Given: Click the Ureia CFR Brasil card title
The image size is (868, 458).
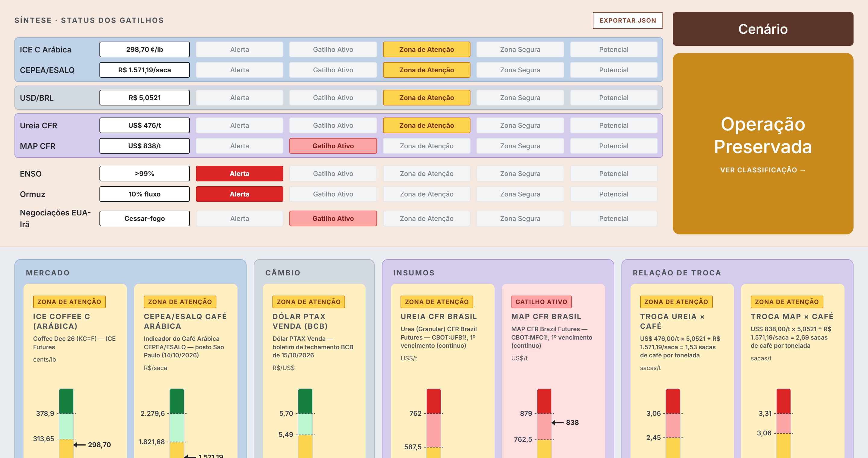Looking at the screenshot, I should 439,317.
